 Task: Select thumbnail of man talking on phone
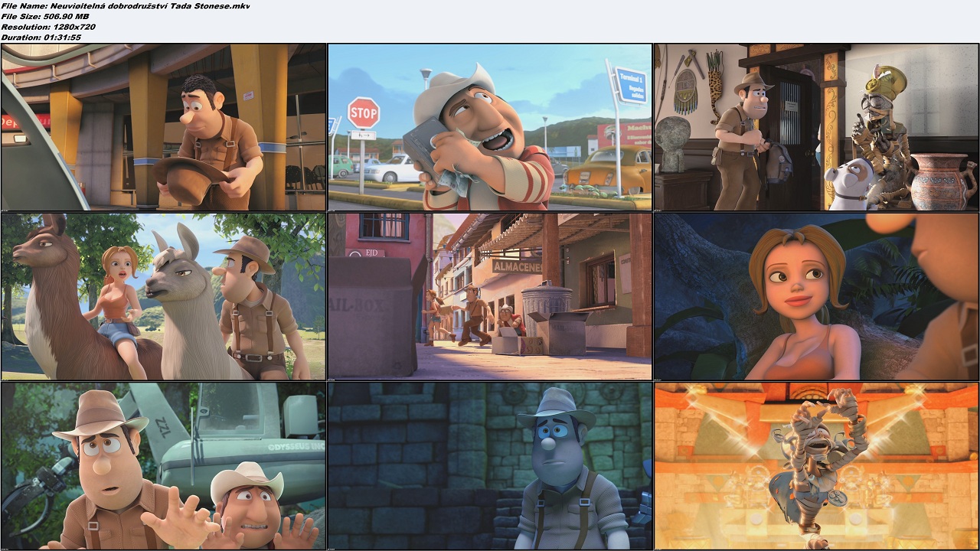click(490, 127)
